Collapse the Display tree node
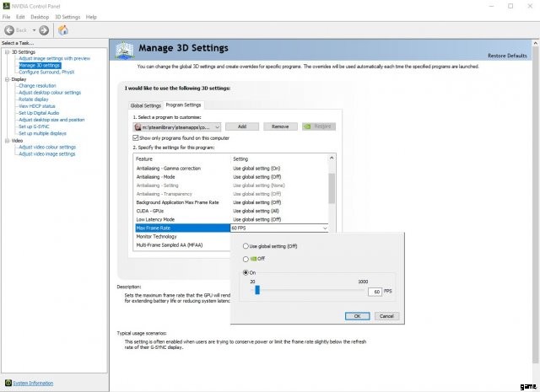Viewport: 540px width, 392px height. 6,79
